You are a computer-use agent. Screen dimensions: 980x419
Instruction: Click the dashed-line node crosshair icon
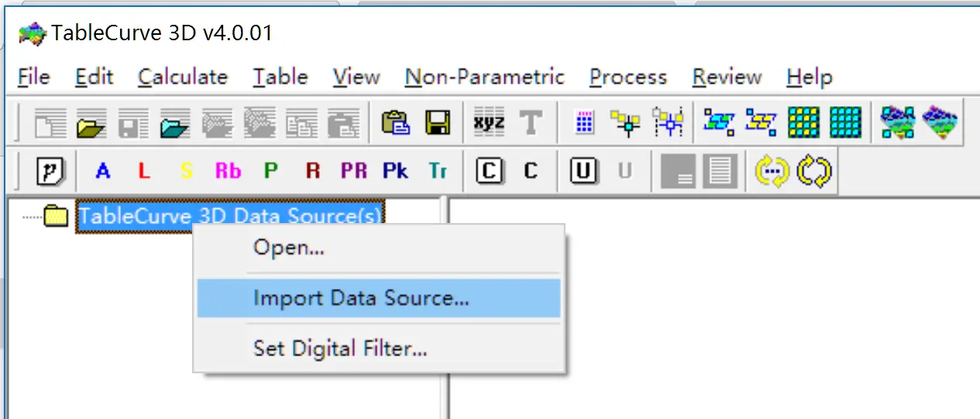(x=667, y=123)
